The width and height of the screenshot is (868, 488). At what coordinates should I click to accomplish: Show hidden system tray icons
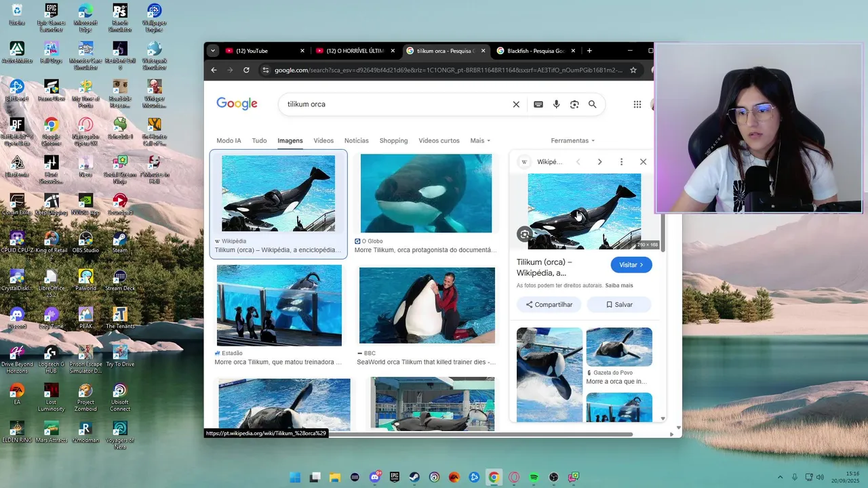(x=780, y=477)
